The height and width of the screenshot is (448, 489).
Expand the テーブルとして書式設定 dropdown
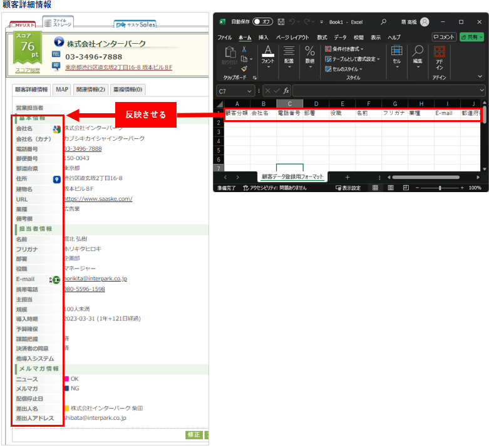point(378,59)
